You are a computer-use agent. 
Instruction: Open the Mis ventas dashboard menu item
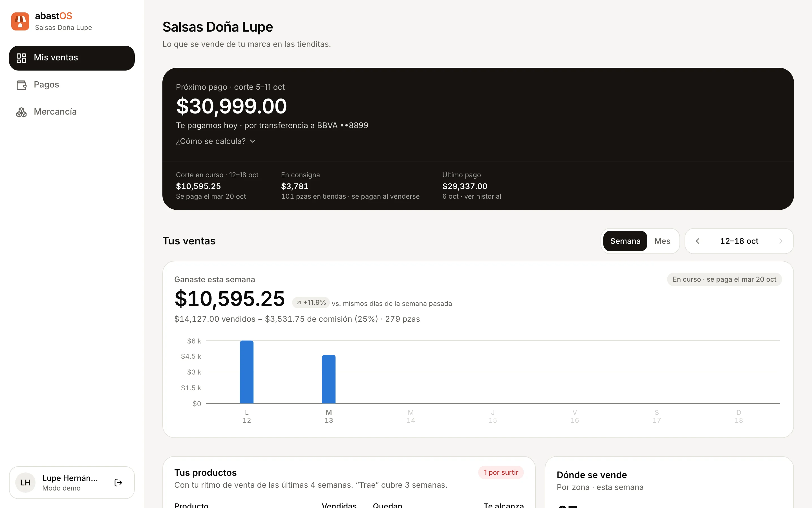pyautogui.click(x=72, y=58)
